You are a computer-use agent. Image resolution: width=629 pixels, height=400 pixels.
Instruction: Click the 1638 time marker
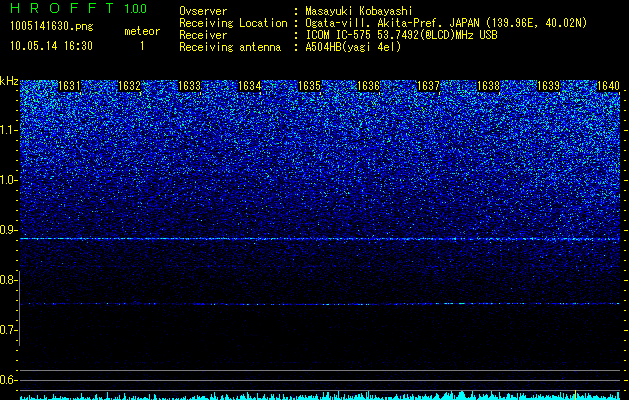pos(489,86)
